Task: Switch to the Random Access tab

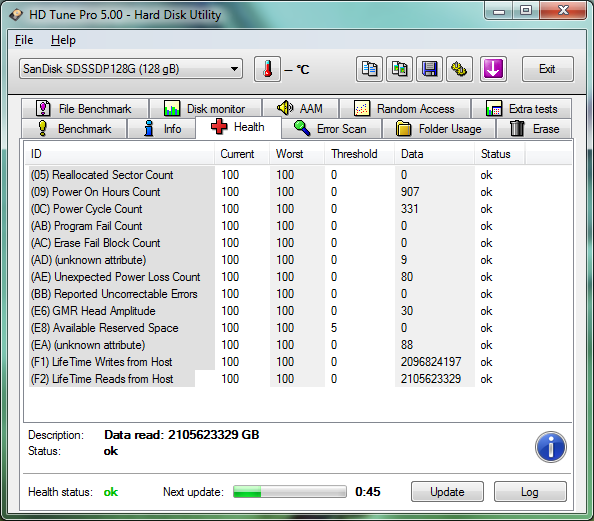Action: (405, 109)
